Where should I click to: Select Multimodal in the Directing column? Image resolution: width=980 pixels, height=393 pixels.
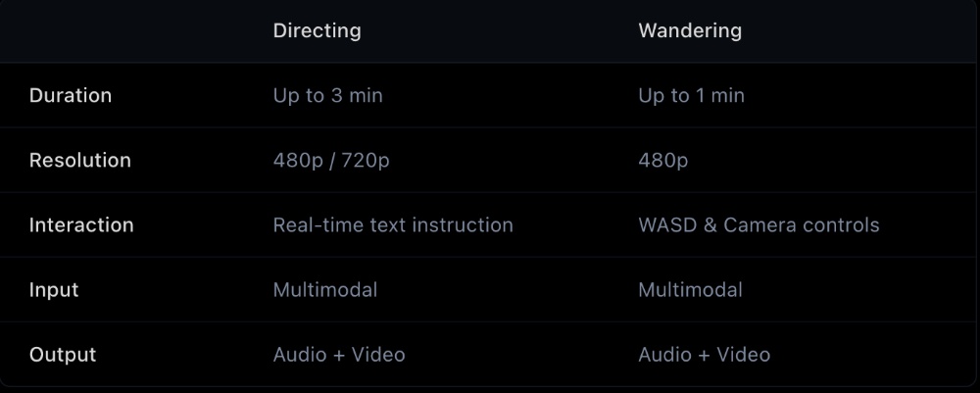tap(325, 289)
